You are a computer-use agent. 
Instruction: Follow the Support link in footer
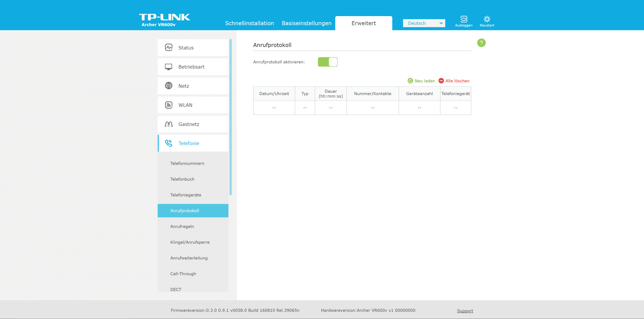coord(465,310)
